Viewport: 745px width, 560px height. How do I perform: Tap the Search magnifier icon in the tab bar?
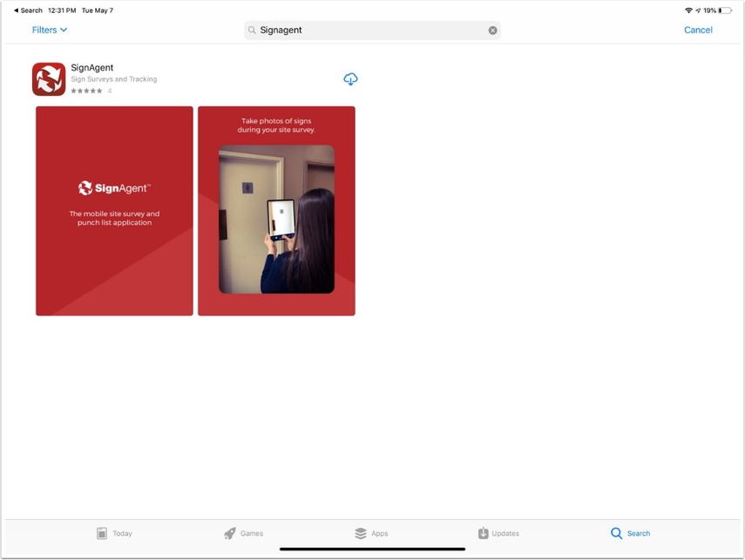(x=616, y=532)
